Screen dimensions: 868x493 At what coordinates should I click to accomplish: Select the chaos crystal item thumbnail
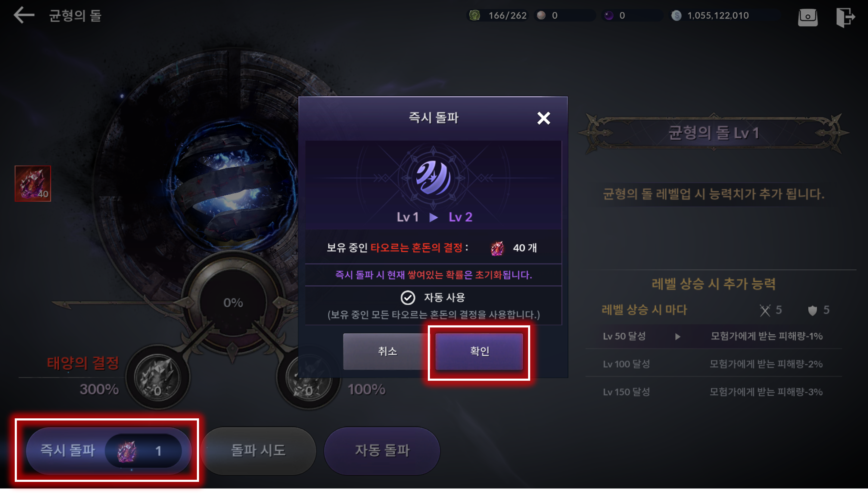33,184
